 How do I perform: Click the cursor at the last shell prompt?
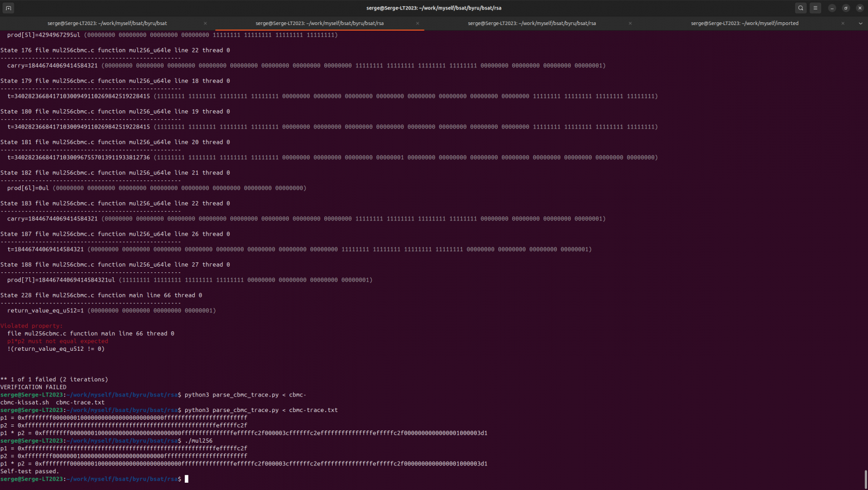(186, 479)
